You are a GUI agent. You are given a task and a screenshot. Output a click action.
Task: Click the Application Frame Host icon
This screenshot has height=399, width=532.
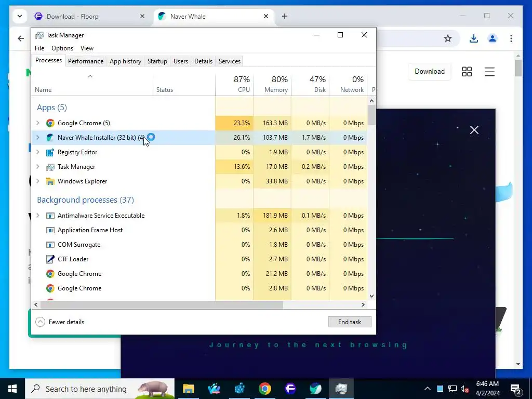(x=50, y=230)
